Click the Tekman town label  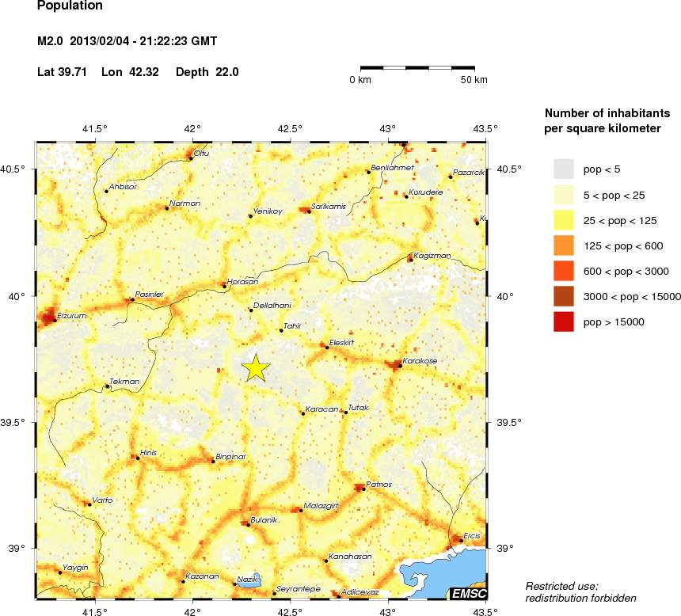point(124,382)
